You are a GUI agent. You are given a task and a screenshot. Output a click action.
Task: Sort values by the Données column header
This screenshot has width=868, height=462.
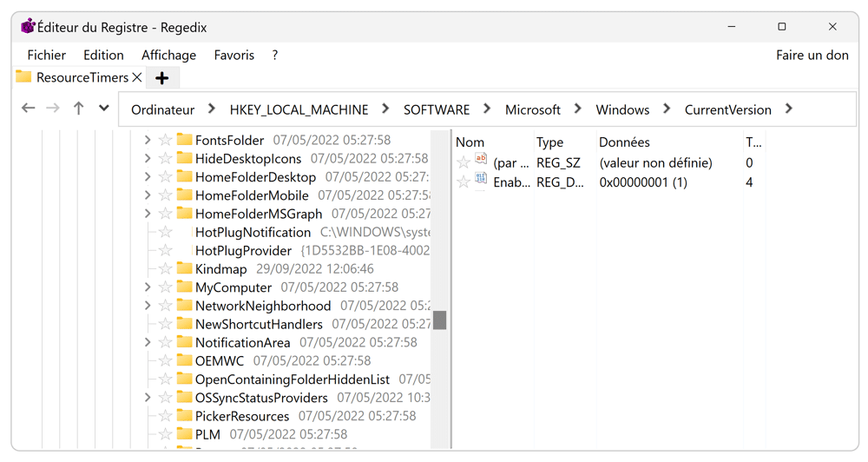(624, 142)
